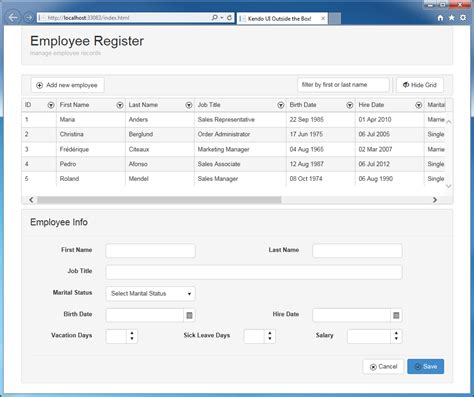Open the Favorites star icon
This screenshot has height=397, width=474.
tap(451, 18)
